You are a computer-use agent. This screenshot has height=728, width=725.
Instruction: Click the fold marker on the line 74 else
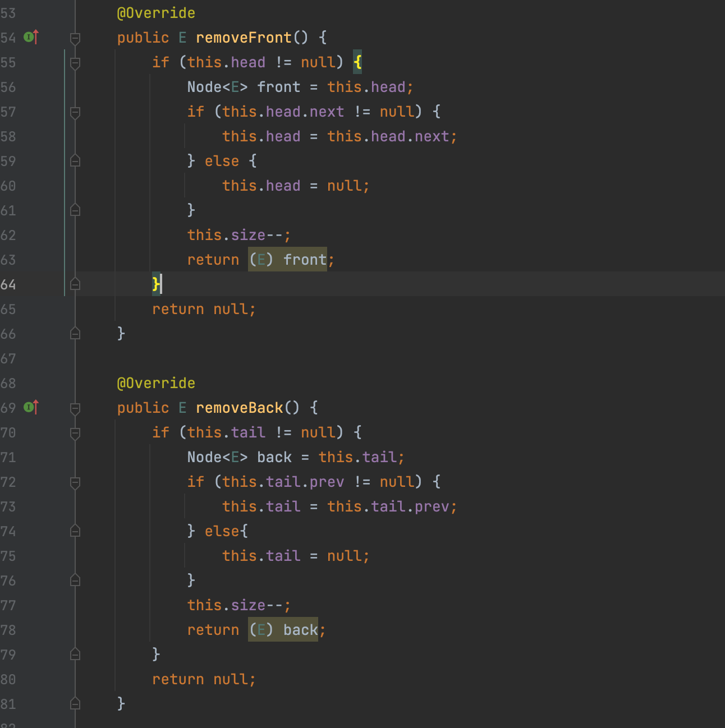tap(75, 531)
